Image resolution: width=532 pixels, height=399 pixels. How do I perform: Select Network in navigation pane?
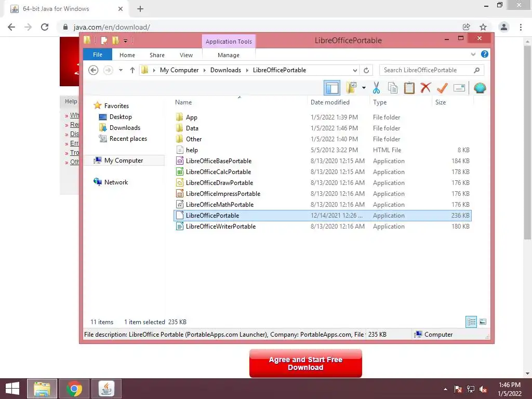[x=111, y=182]
